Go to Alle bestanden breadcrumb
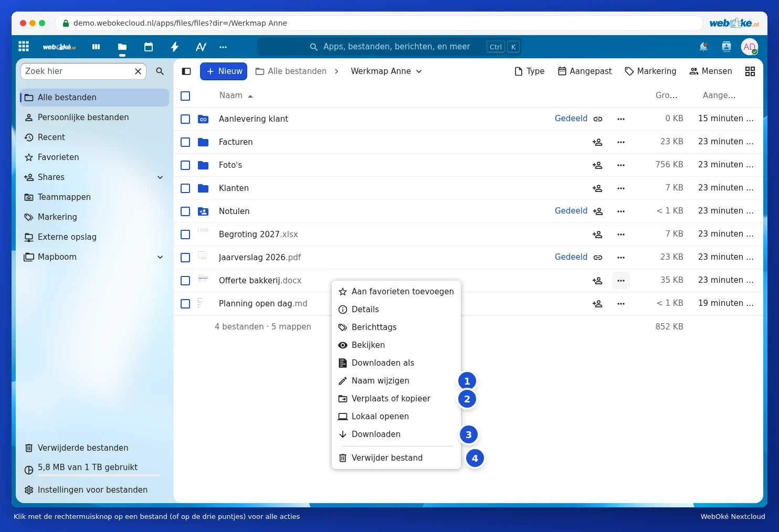The height and width of the screenshot is (532, 779). click(x=291, y=71)
